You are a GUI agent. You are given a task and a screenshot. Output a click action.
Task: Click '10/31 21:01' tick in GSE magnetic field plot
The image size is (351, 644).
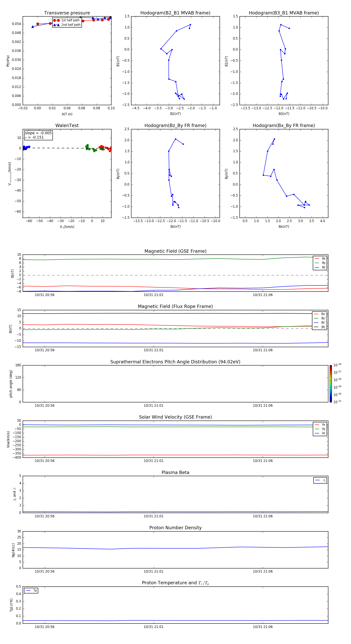click(x=153, y=295)
